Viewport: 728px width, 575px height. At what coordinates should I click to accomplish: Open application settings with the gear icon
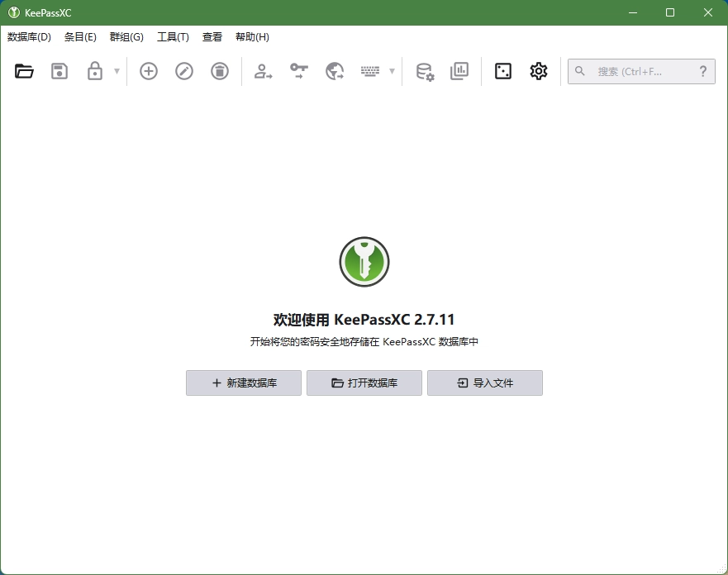(538, 71)
